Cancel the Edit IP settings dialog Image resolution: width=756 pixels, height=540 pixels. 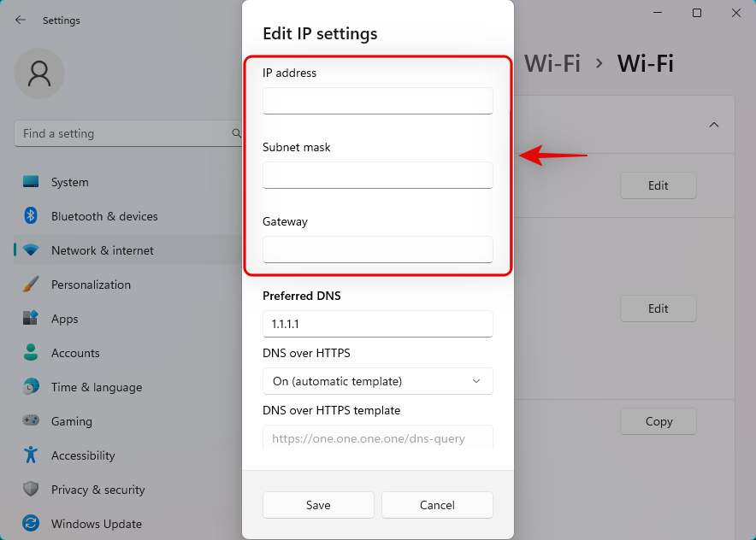click(437, 505)
